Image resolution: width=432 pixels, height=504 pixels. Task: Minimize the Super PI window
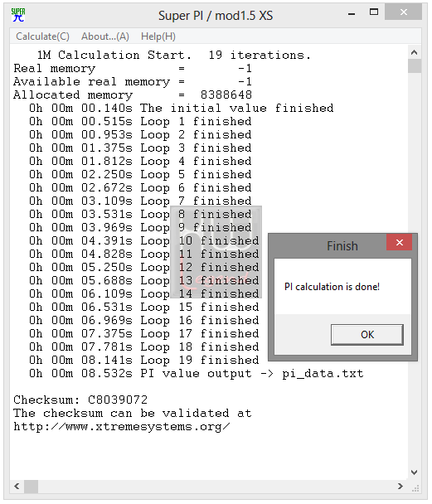[x=352, y=13]
